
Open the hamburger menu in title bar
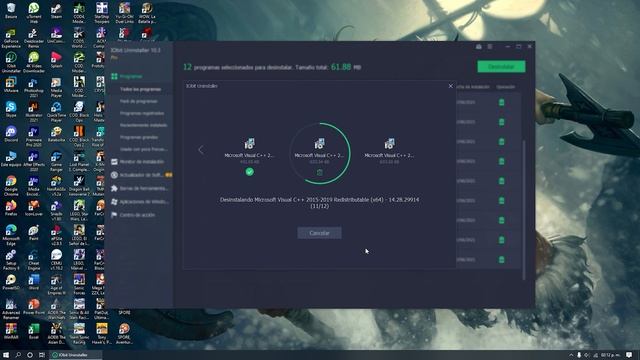[490, 47]
